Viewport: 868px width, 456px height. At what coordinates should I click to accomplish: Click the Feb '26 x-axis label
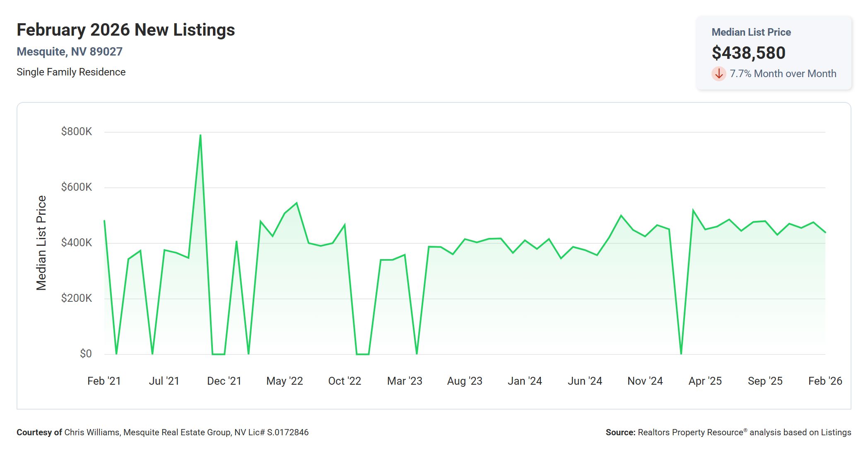pos(825,381)
